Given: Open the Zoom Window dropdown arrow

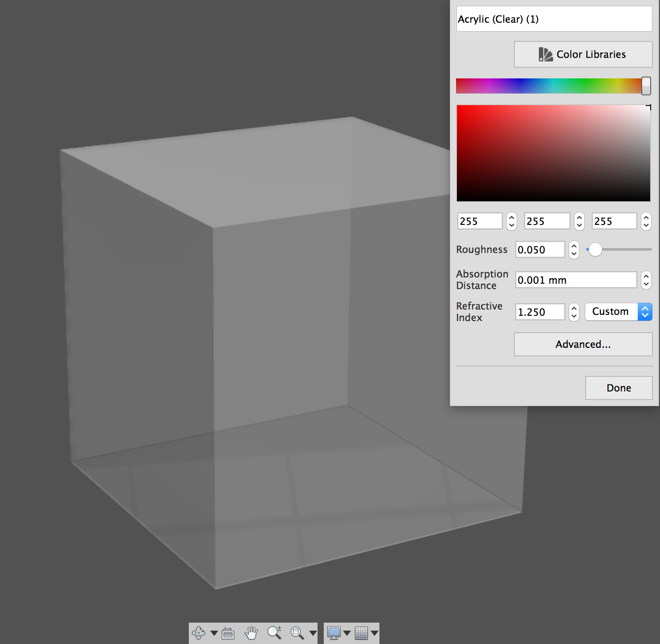Looking at the screenshot, I should pos(313,633).
